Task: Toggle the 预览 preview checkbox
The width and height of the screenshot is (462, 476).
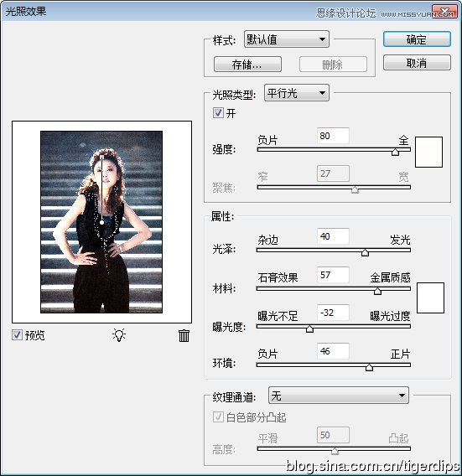Action: coord(17,335)
